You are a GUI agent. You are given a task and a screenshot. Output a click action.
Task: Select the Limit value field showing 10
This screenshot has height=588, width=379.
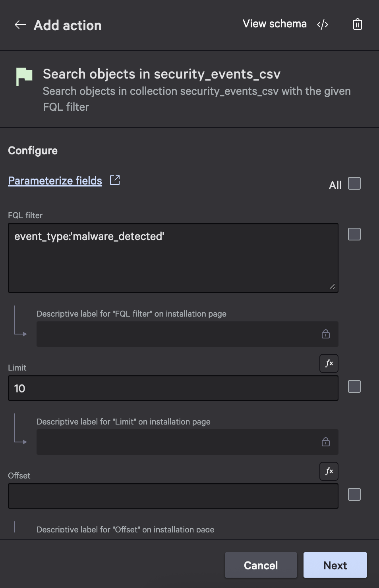click(173, 388)
